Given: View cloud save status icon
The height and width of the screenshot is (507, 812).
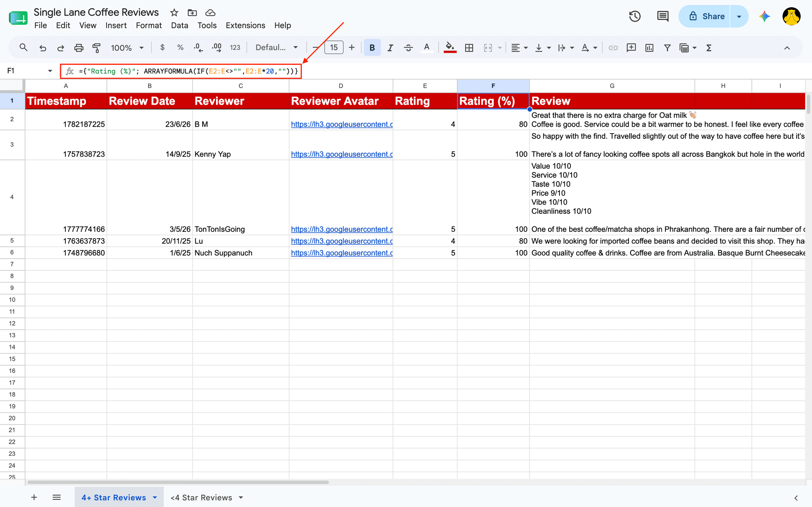Looking at the screenshot, I should point(210,13).
